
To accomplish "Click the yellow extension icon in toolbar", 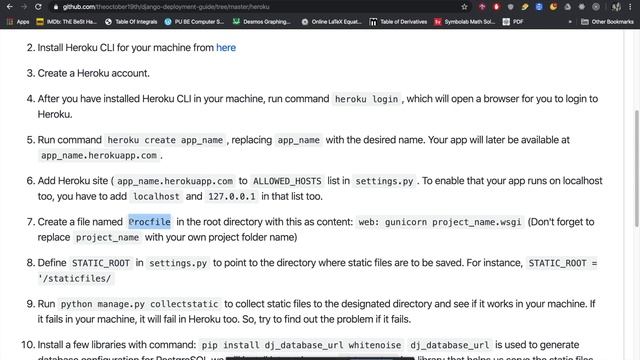I will [524, 7].
